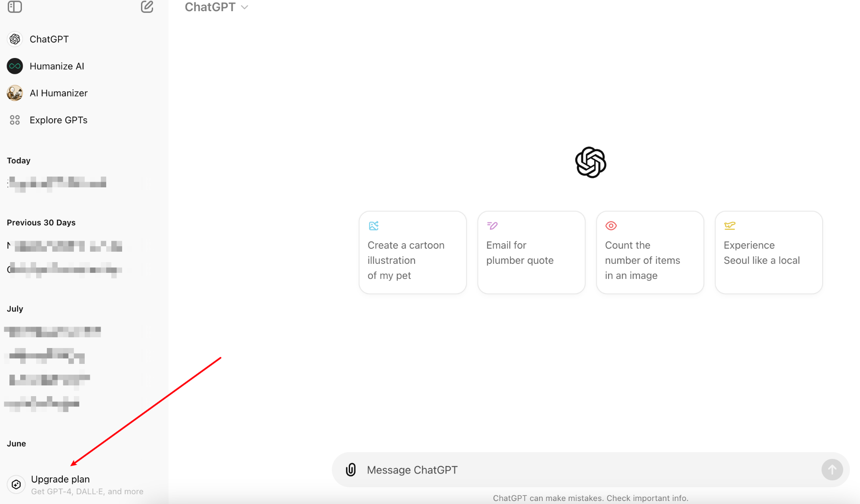
Task: Open the AI Humanizer GPT
Action: pyautogui.click(x=58, y=93)
